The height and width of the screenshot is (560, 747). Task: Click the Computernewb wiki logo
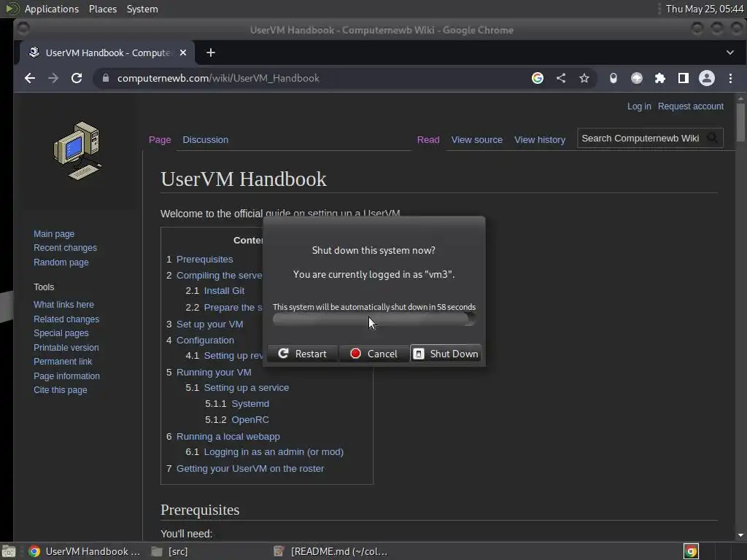[x=77, y=150]
